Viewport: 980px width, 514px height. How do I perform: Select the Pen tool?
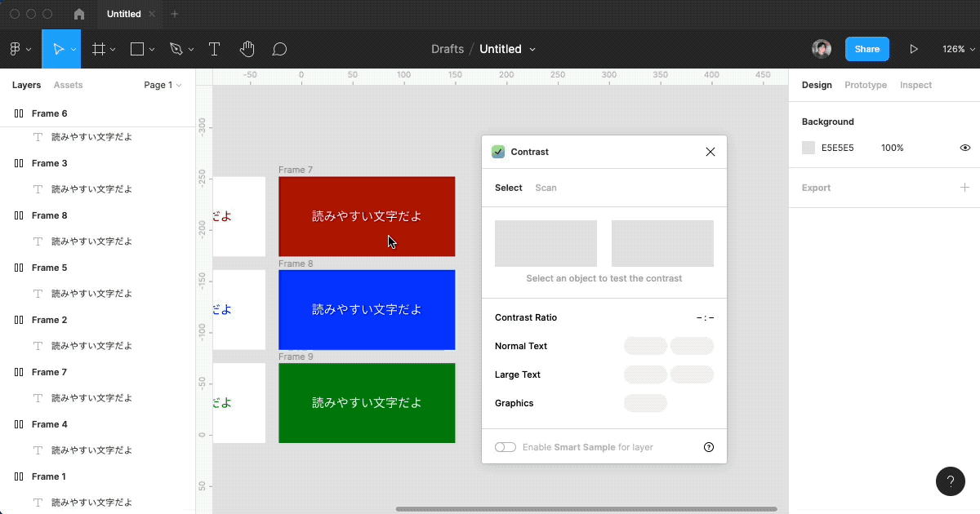[176, 49]
